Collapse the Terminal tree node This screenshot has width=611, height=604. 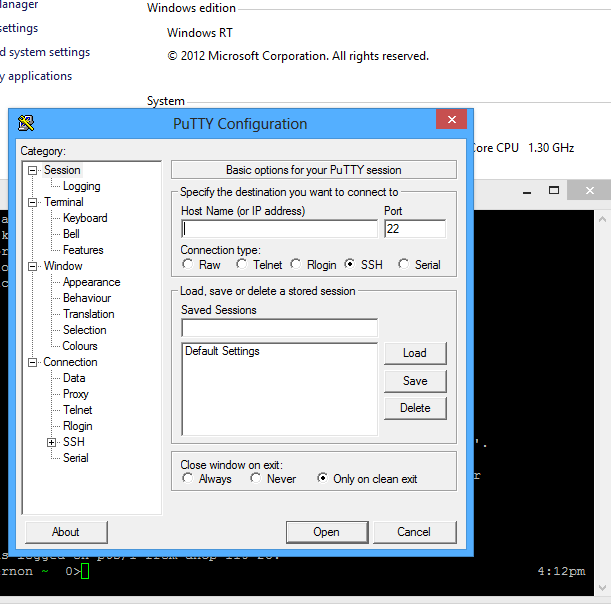(32, 202)
